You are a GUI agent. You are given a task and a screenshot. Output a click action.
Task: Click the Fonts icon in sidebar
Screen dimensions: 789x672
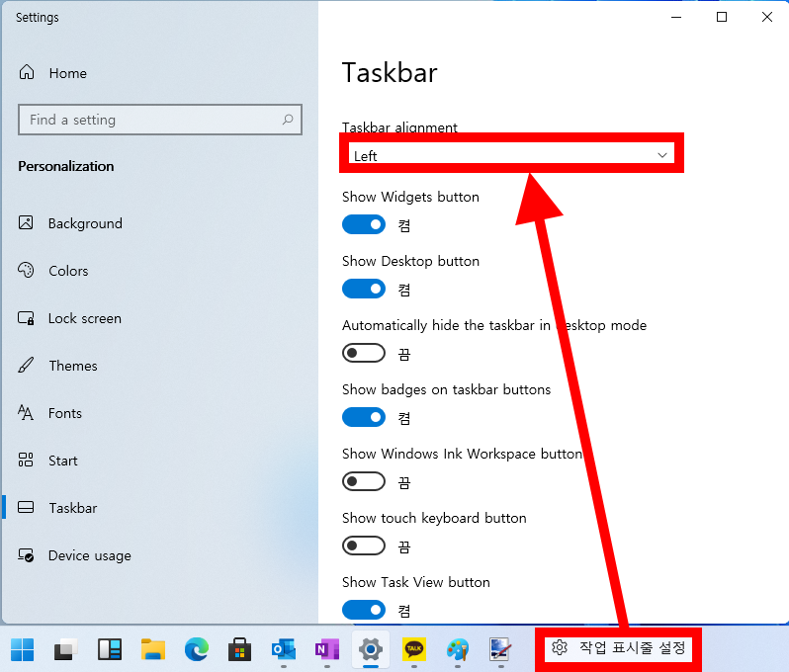[x=26, y=412]
